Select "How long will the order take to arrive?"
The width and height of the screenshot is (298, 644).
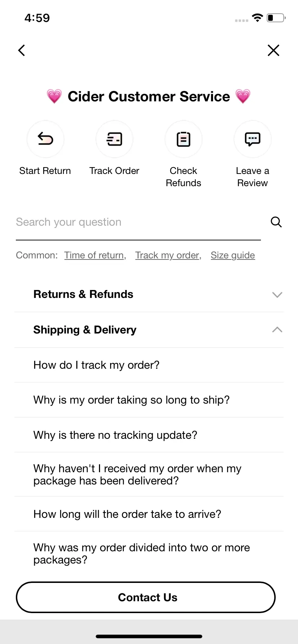149,514
